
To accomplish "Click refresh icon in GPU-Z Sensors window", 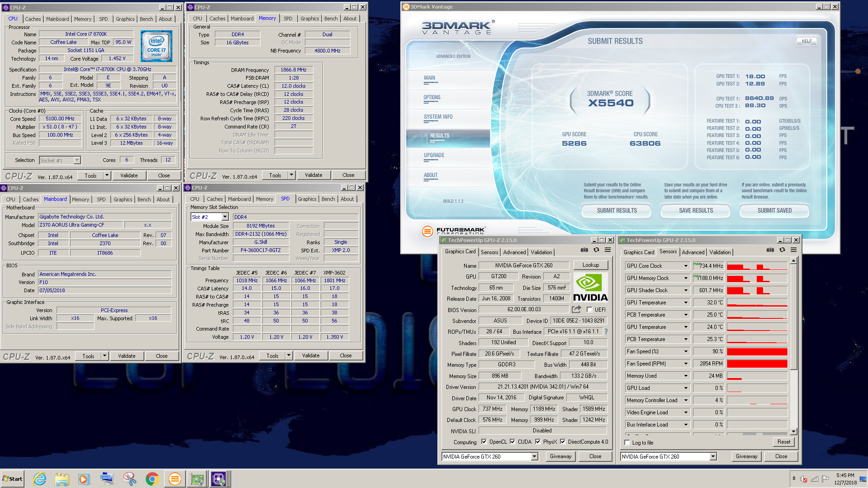I will 782,250.
